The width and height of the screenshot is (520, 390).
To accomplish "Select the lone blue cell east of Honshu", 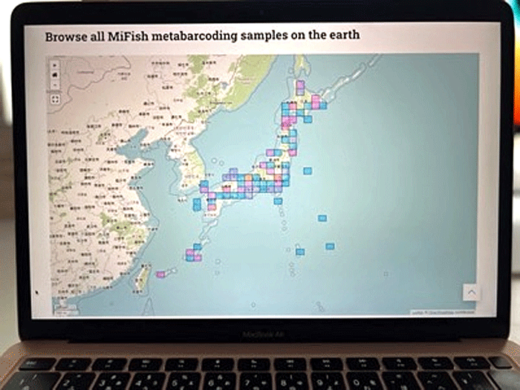I will coord(307,171).
